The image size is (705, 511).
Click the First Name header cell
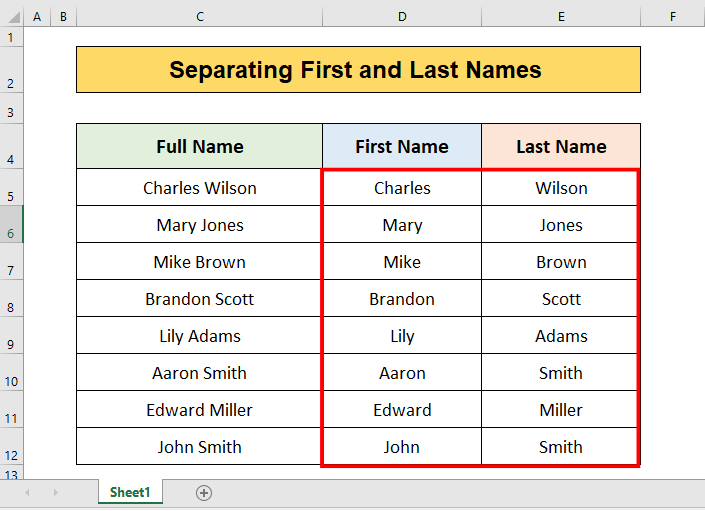[402, 147]
